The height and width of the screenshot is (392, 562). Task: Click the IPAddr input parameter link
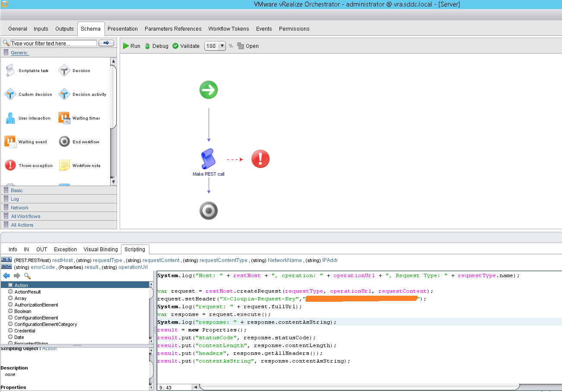[330, 260]
